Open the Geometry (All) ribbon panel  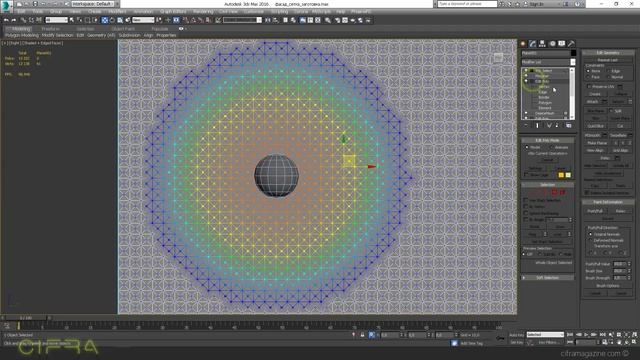pyautogui.click(x=101, y=36)
